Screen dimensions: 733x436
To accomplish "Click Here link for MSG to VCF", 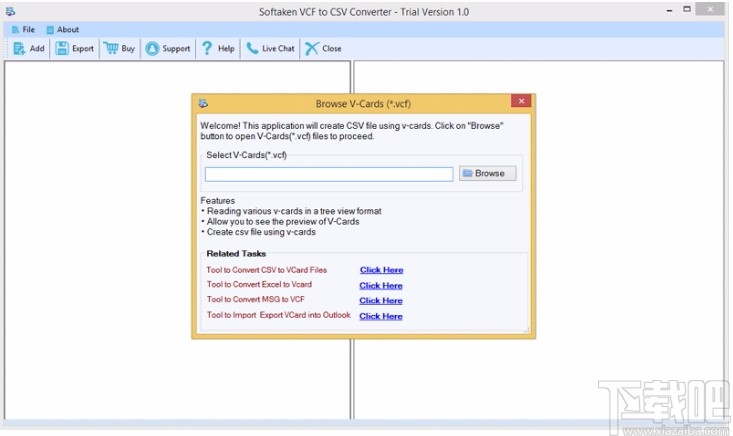I will tap(381, 300).
